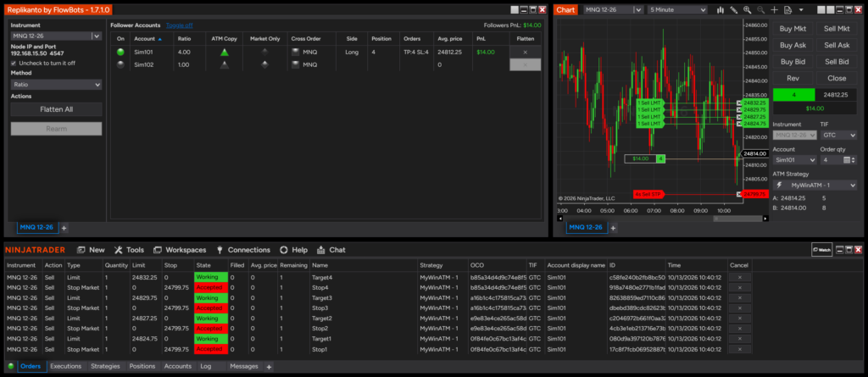Click the Watch icon in NinjaTrader window

point(821,250)
